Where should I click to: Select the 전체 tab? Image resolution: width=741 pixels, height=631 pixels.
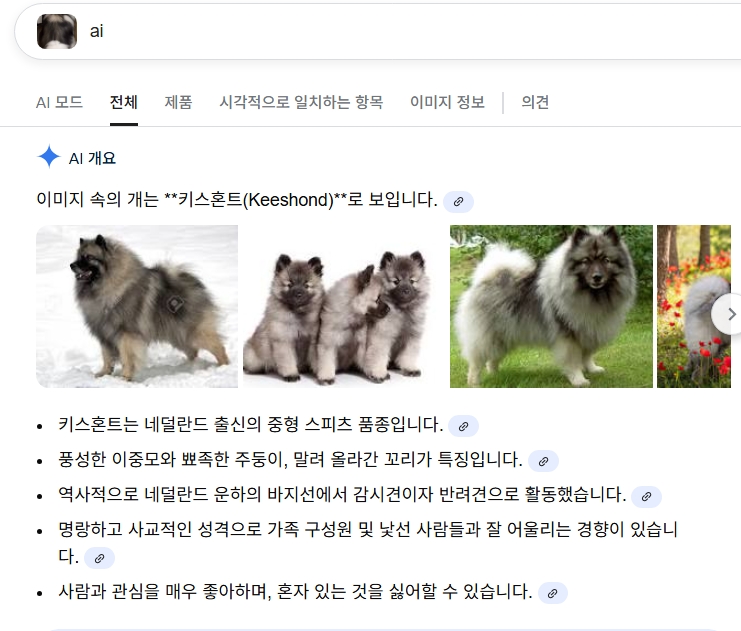pyautogui.click(x=124, y=102)
